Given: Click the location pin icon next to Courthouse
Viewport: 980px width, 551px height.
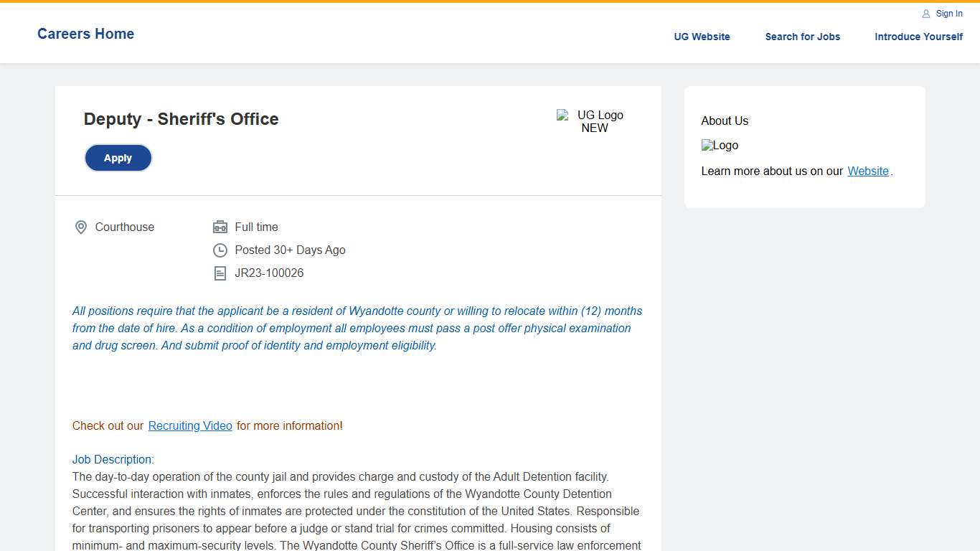Looking at the screenshot, I should coord(81,227).
